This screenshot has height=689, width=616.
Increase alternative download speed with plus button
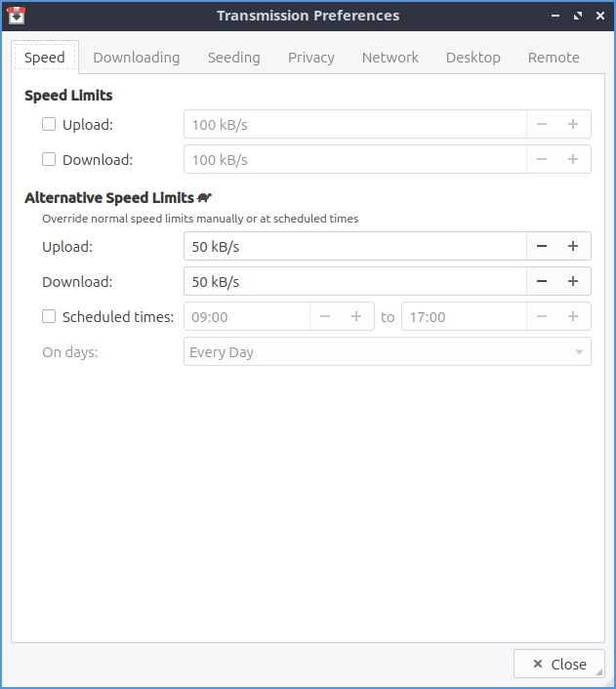pos(573,282)
